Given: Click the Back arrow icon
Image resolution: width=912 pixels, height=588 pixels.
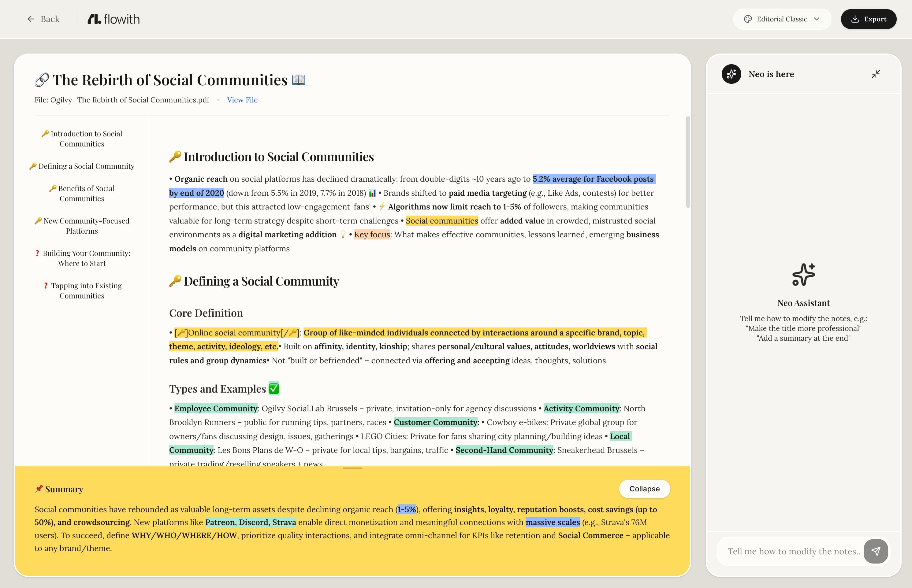Looking at the screenshot, I should (31, 19).
